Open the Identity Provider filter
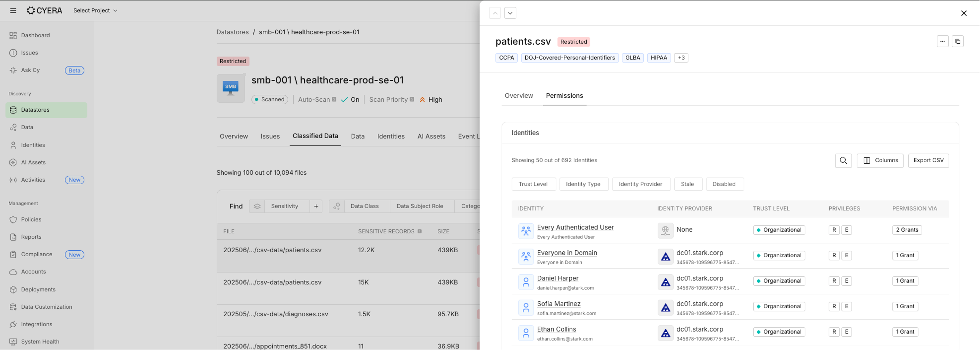980x350 pixels. coord(641,184)
